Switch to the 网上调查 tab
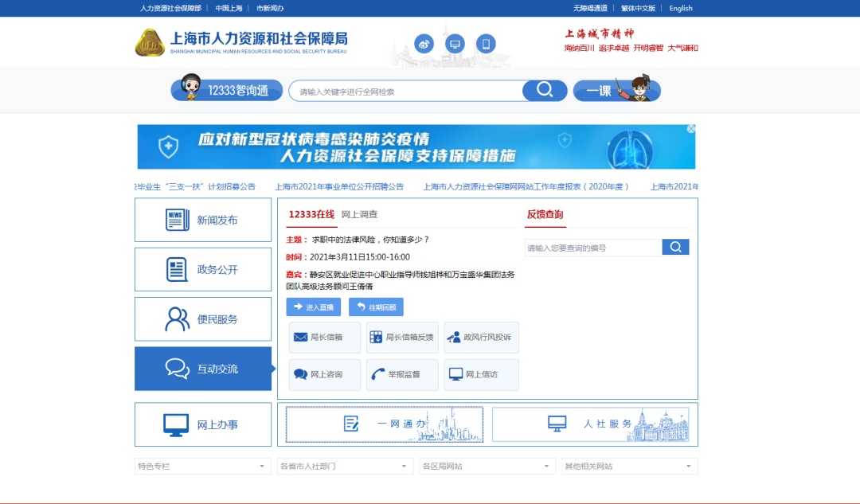This screenshot has height=504, width=860. tap(359, 214)
